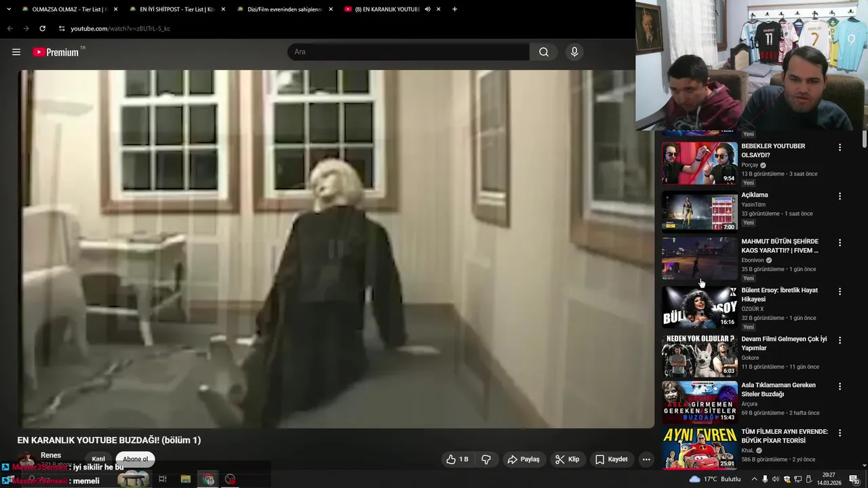Open options menu for Bülent Ersoy video
Viewport: 868px width, 488px height.
[x=840, y=291]
